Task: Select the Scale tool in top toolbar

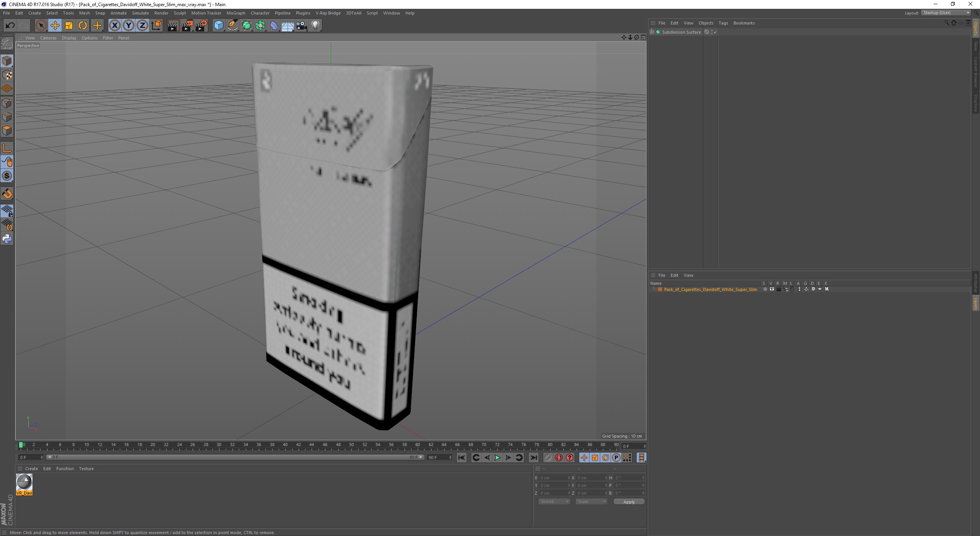Action: [x=69, y=26]
